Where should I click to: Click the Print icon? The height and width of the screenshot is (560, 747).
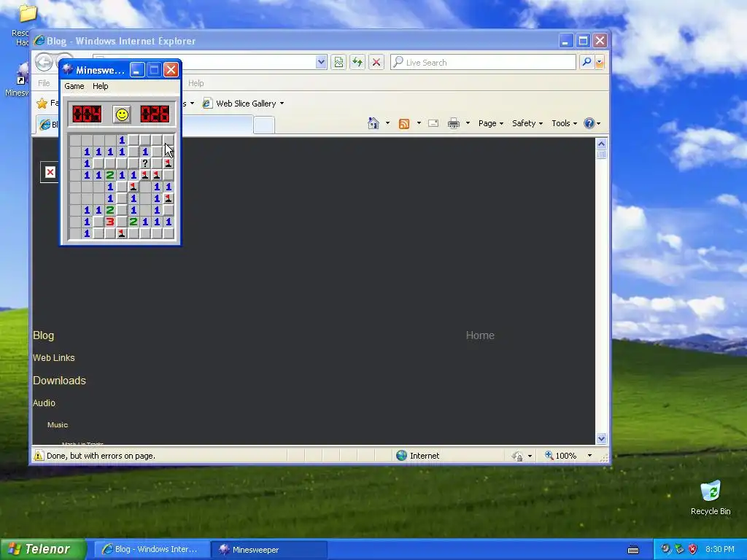[x=454, y=124]
